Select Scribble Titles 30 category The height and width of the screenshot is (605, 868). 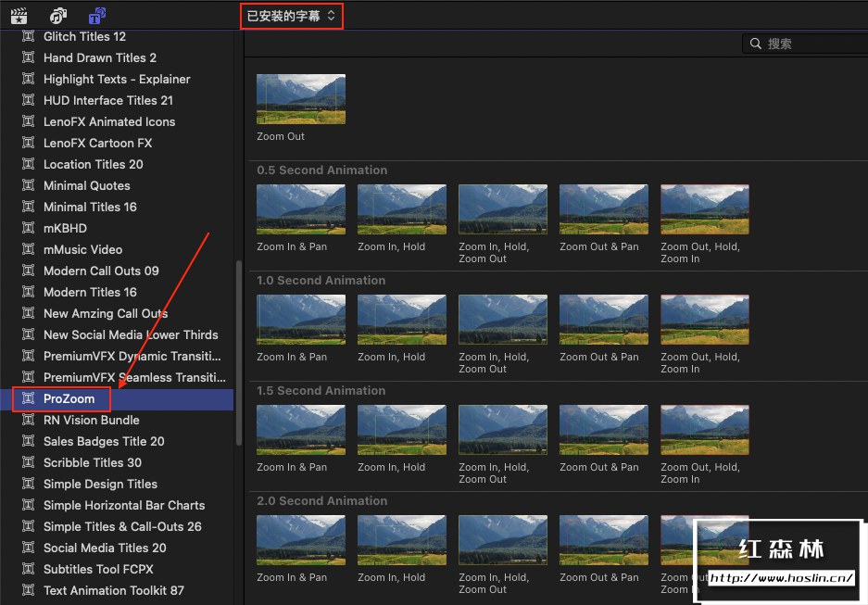117,462
